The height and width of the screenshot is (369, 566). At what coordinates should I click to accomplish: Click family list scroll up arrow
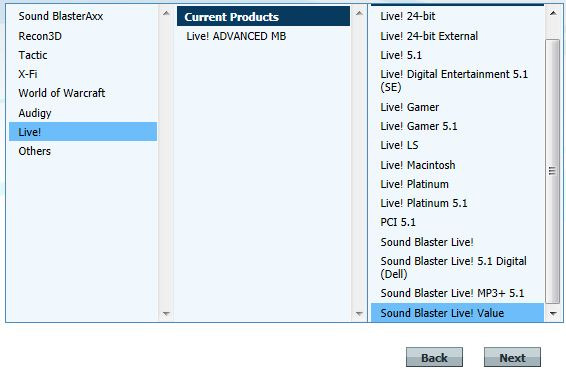[x=166, y=13]
